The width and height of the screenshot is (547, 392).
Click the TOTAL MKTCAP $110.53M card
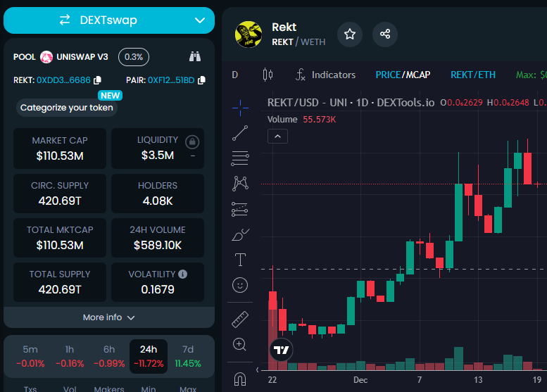(x=60, y=238)
